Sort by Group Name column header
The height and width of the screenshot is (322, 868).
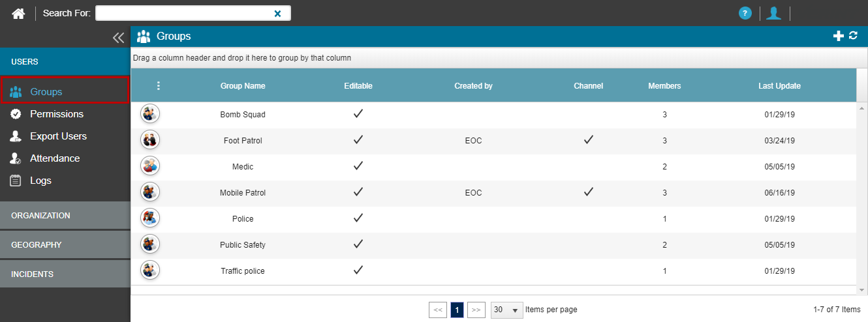coord(243,86)
